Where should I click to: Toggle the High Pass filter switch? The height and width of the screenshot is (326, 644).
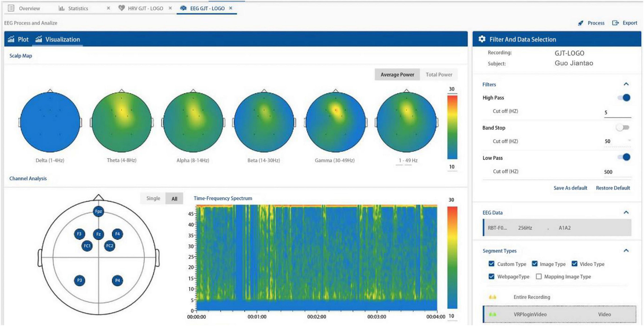[624, 98]
